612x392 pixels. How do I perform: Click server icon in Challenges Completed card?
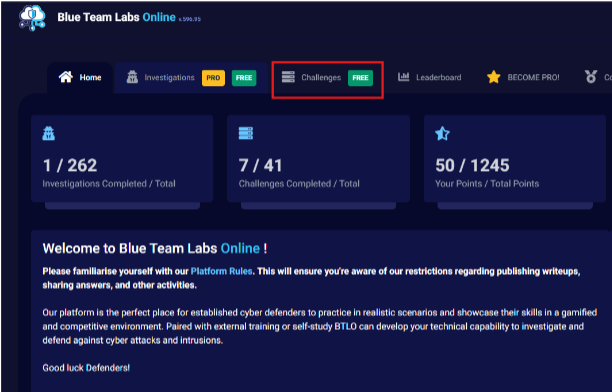pyautogui.click(x=246, y=133)
